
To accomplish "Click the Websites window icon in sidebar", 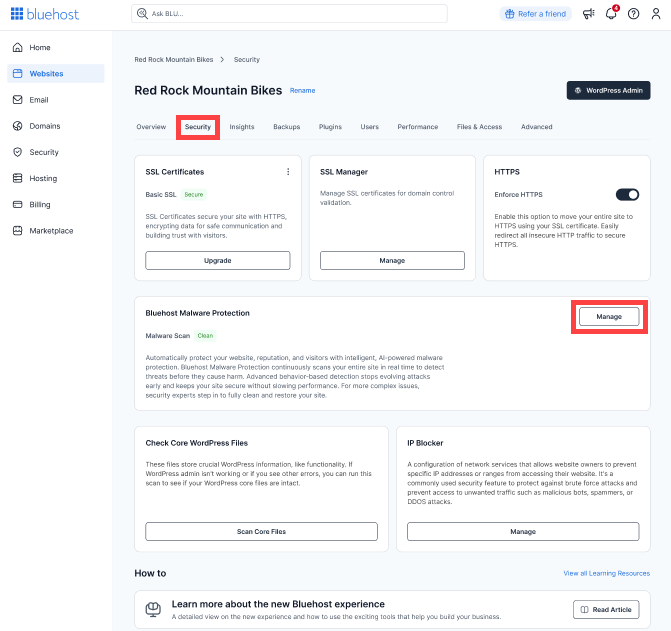I will (x=18, y=74).
